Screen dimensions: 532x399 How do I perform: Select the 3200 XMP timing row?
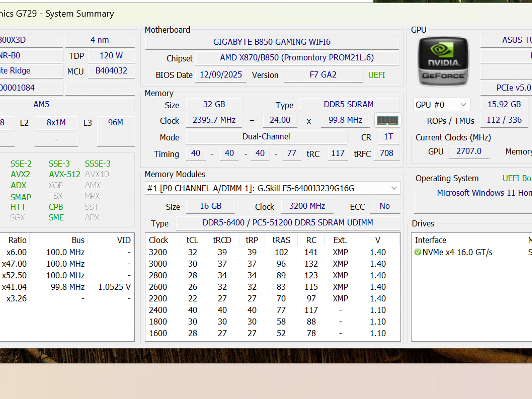[x=272, y=252]
